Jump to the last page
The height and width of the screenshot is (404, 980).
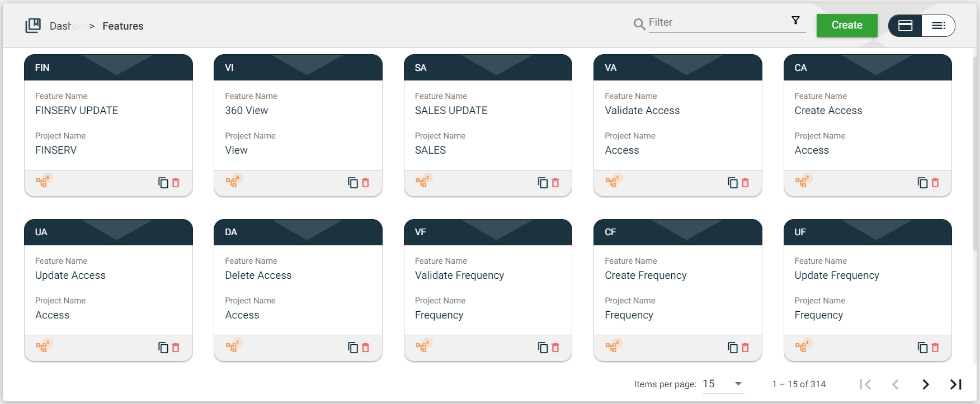[956, 384]
